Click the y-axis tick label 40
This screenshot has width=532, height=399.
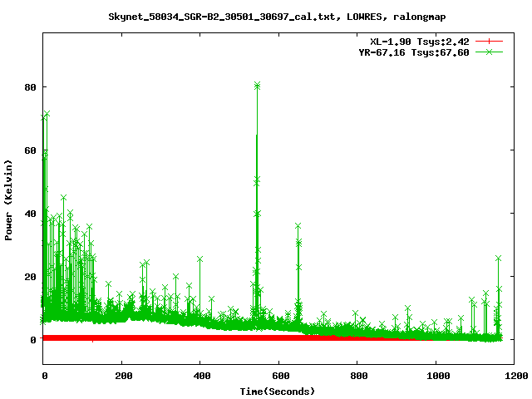pyautogui.click(x=30, y=214)
